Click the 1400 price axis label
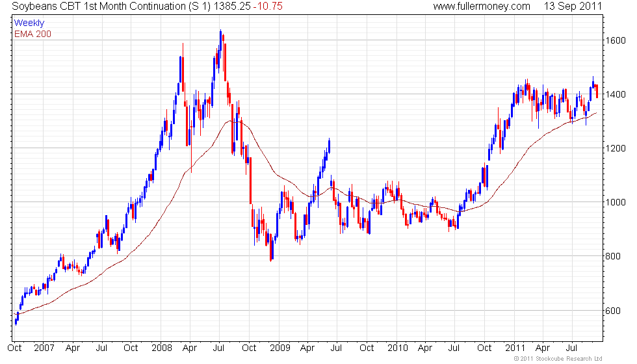Screen dimensions: 637x364 [x=615, y=94]
